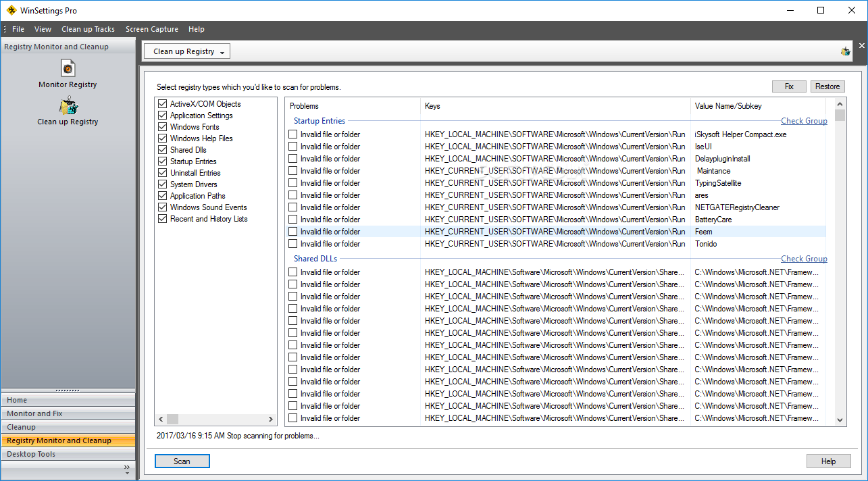Select the NETGATERegistryCleaner value text
The height and width of the screenshot is (481, 868).
coord(737,207)
